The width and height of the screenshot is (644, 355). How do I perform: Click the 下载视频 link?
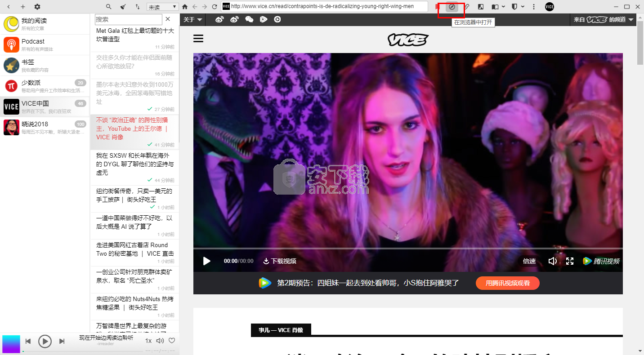click(280, 261)
